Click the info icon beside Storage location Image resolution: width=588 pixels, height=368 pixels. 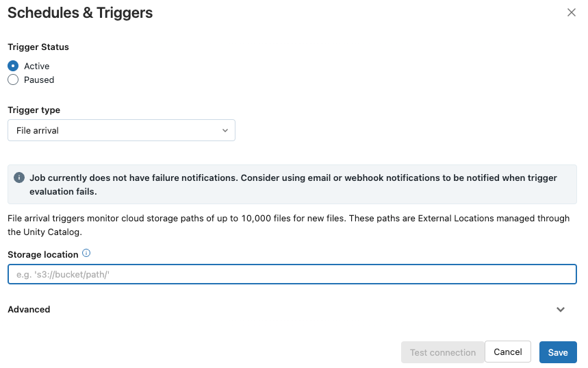86,253
